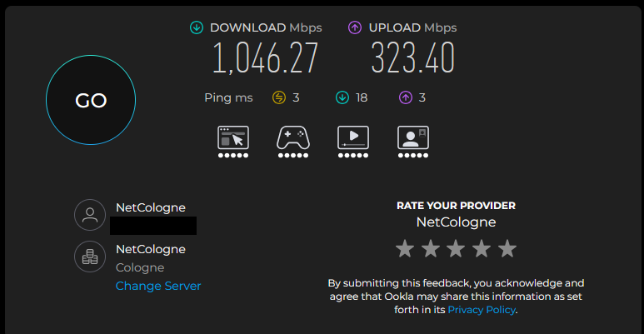Rate provider with the second star
The width and height of the screenshot is (644, 334).
click(x=431, y=248)
